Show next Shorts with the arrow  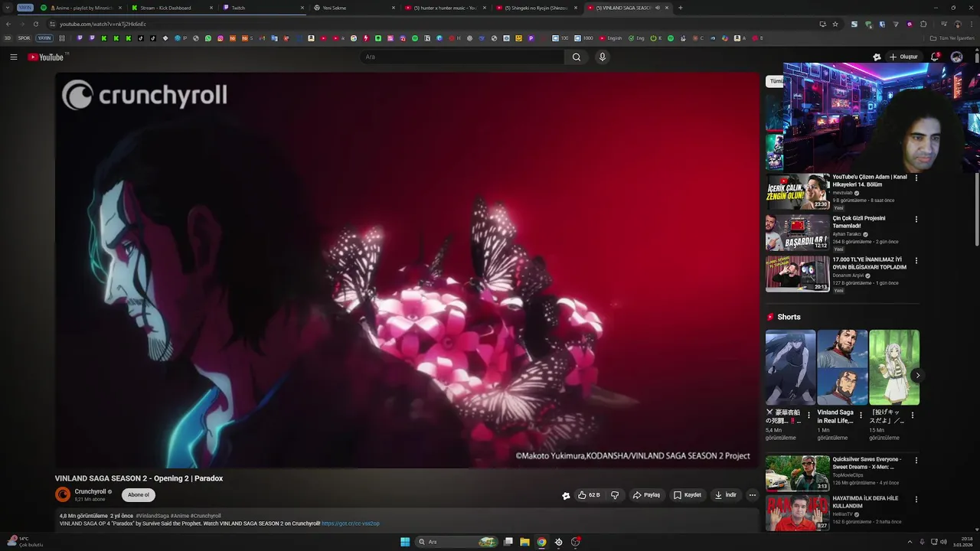[917, 375]
